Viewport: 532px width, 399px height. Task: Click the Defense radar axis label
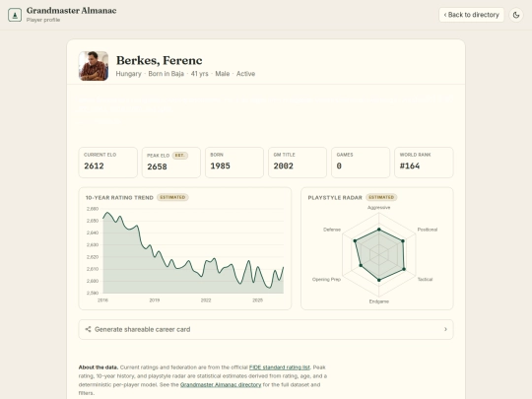click(332, 230)
